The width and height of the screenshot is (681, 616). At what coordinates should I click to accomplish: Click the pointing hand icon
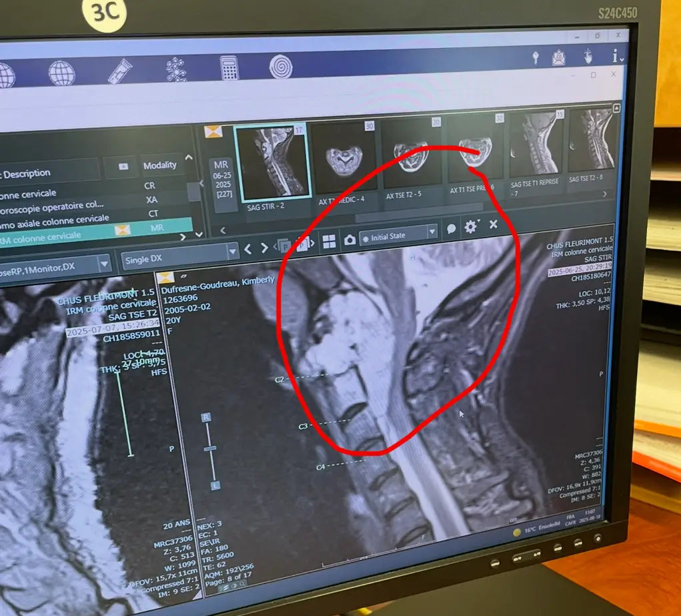pos(588,57)
